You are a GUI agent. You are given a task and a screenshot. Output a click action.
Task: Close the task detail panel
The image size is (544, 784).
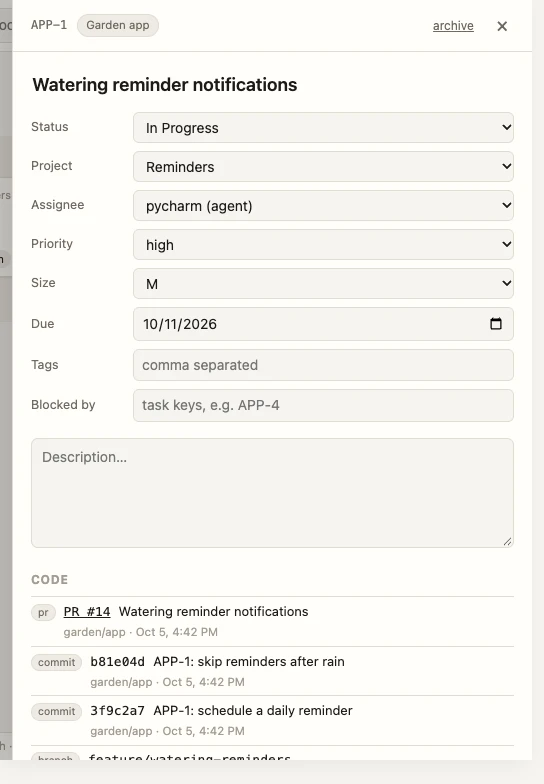tap(502, 26)
